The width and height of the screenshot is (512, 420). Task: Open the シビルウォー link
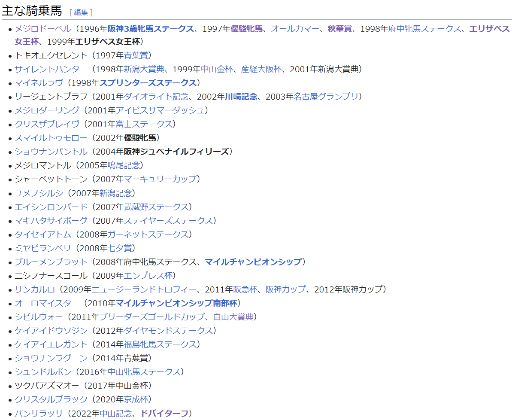click(39, 317)
